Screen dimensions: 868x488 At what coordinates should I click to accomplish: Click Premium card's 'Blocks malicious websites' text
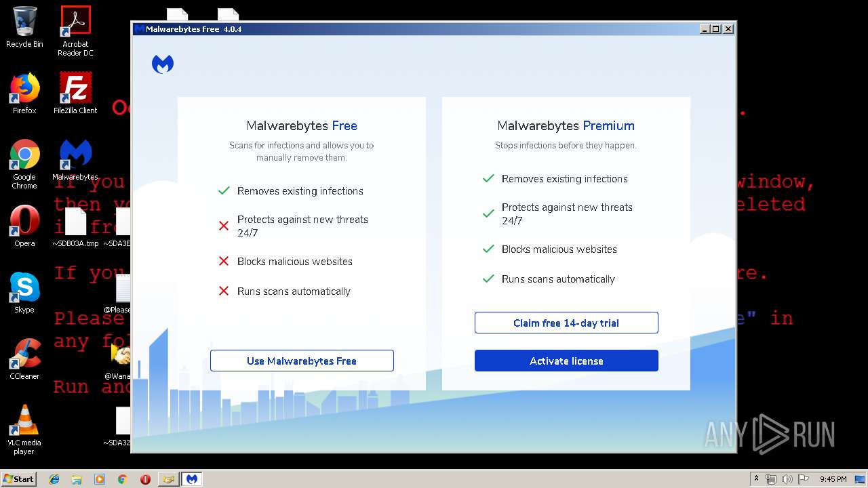pyautogui.click(x=559, y=249)
